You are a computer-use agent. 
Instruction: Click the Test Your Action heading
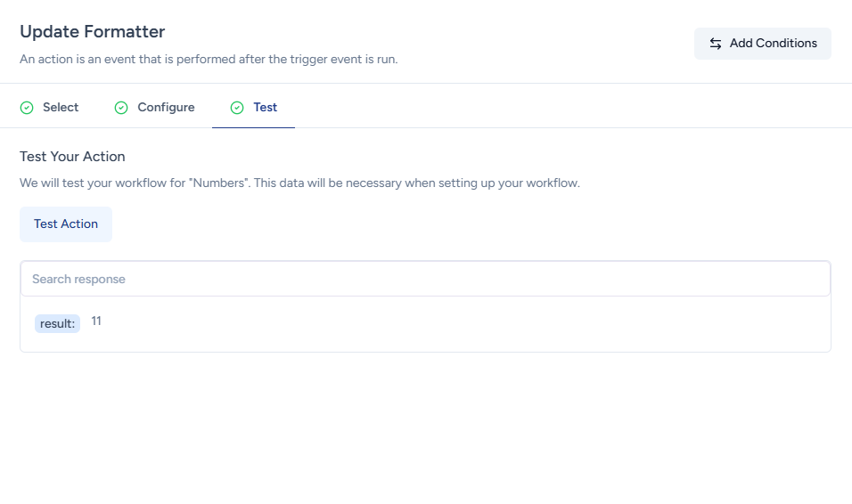point(72,157)
